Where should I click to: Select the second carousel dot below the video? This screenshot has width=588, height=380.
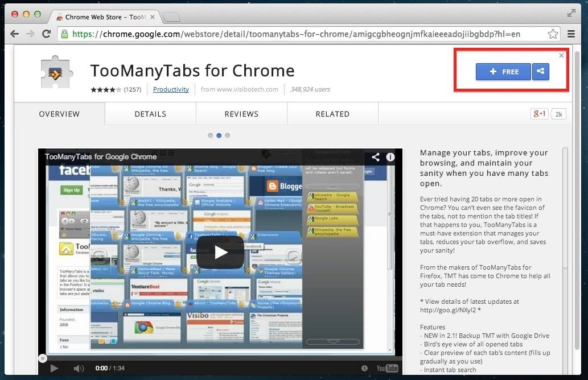click(x=219, y=135)
